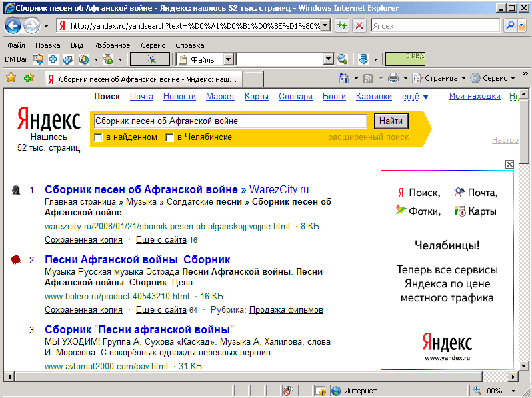Open Favorites Center via the yellow star icon
The width and height of the screenshot is (532, 398).
11,78
